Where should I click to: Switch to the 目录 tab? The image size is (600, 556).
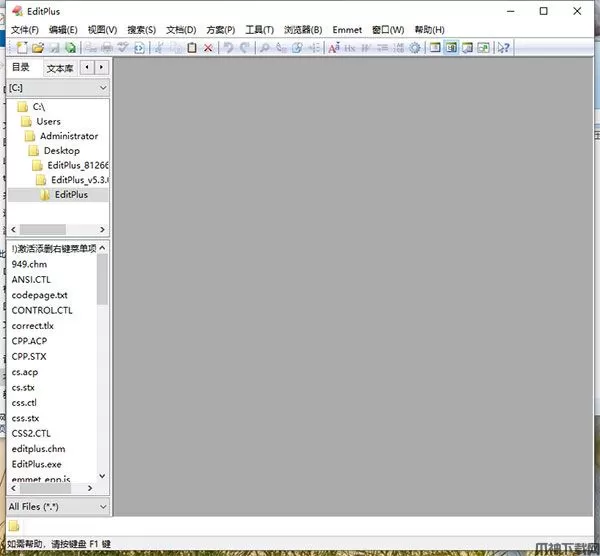(21, 67)
